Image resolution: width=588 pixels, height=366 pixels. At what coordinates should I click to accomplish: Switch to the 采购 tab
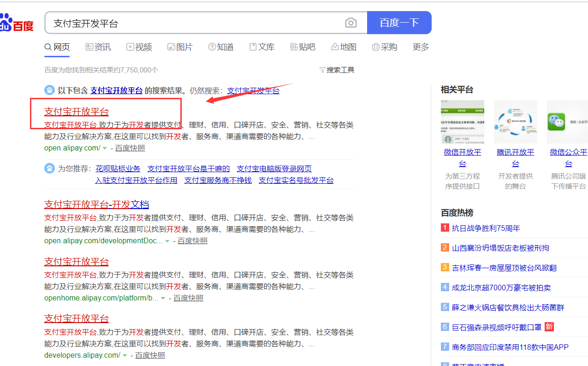pyautogui.click(x=385, y=47)
